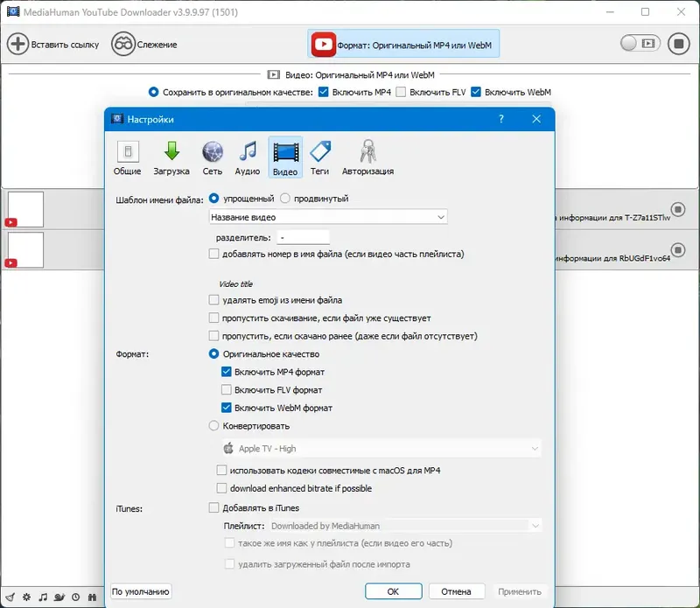The width and height of the screenshot is (700, 608).
Task: Enable добавлять номер в имя файла checkbox
Action: click(x=213, y=254)
